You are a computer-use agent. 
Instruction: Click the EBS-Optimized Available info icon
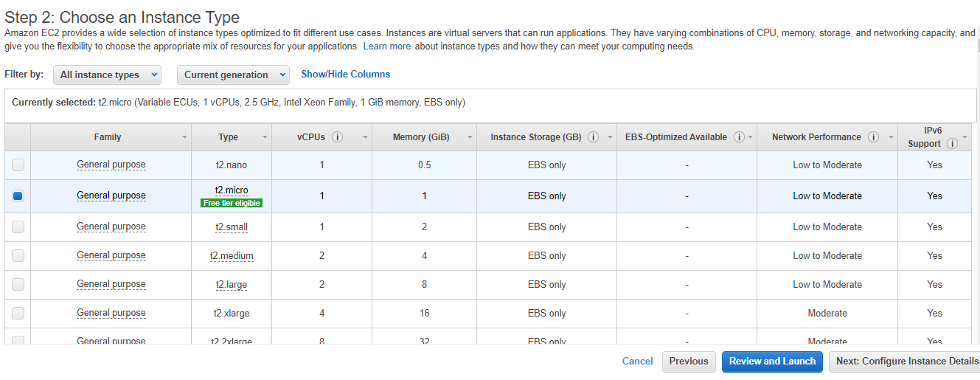[739, 137]
